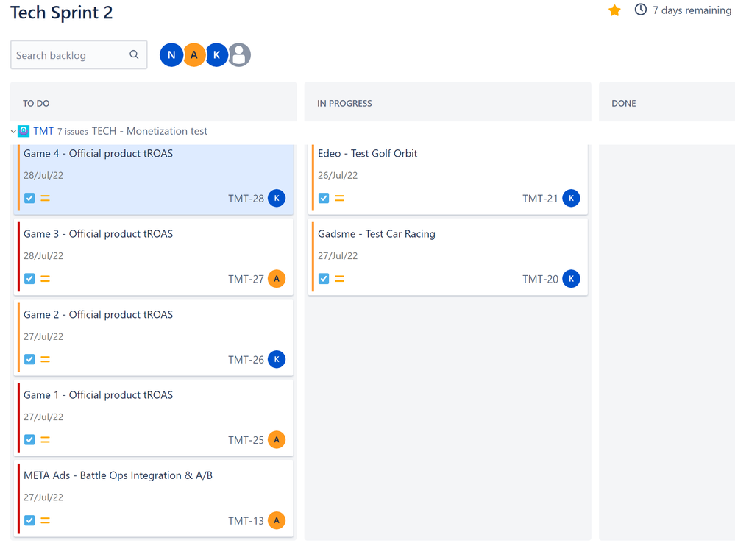Click the star favorite icon
The height and width of the screenshot is (560, 735).
point(614,10)
